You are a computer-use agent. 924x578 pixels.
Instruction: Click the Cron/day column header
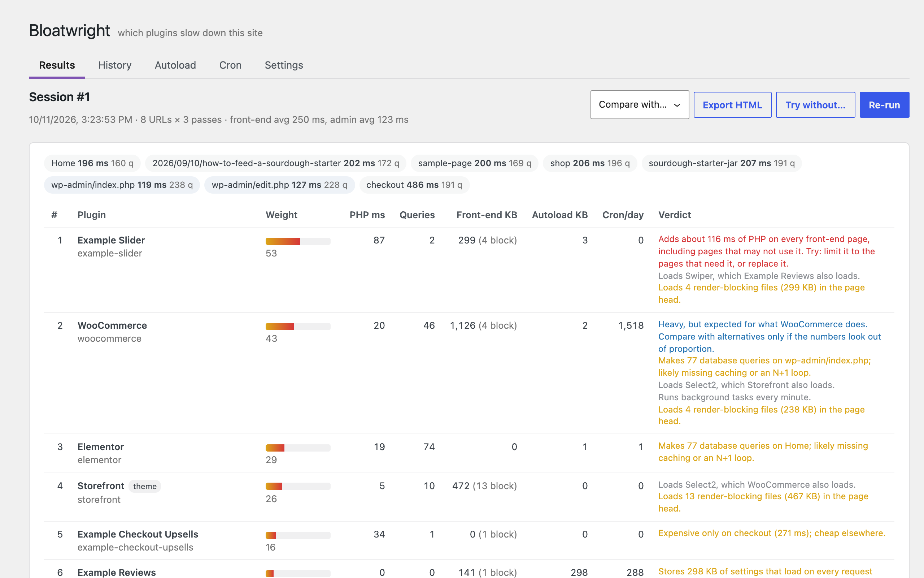coord(623,215)
